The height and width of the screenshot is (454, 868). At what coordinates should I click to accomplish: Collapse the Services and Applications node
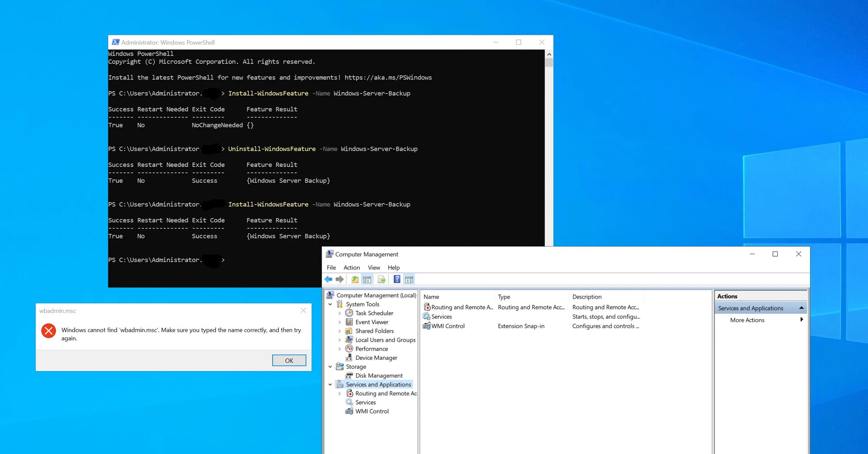pos(330,385)
